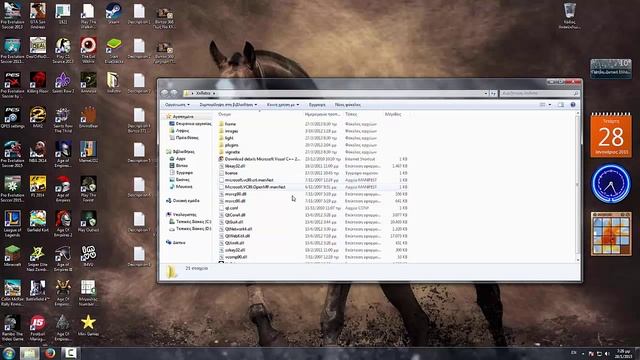Select the Football Manager 15 shortcut

click(38, 328)
